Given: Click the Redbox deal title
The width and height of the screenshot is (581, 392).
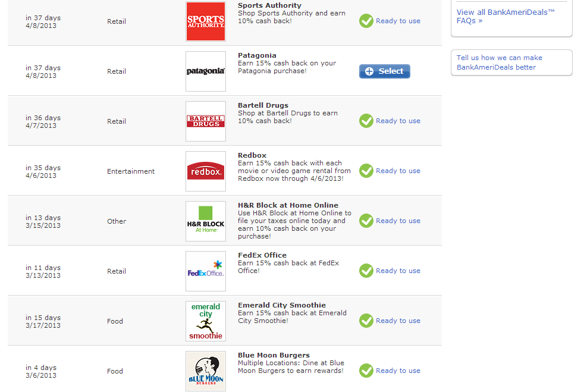Looking at the screenshot, I should pos(252,155).
